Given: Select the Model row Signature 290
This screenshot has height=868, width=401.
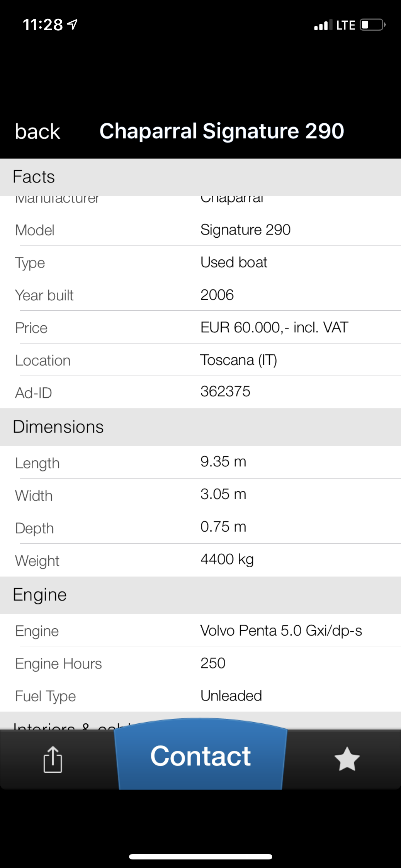Looking at the screenshot, I should click(x=200, y=230).
